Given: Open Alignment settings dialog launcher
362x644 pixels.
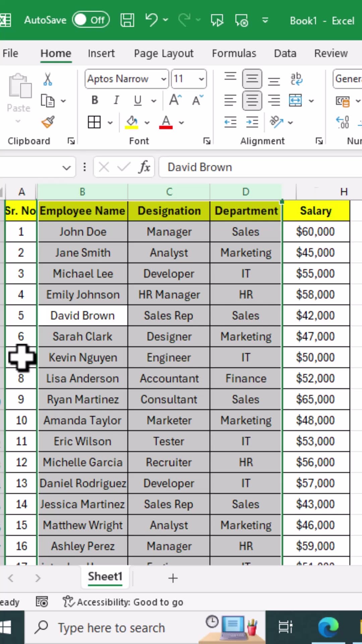Looking at the screenshot, I should click(x=319, y=141).
